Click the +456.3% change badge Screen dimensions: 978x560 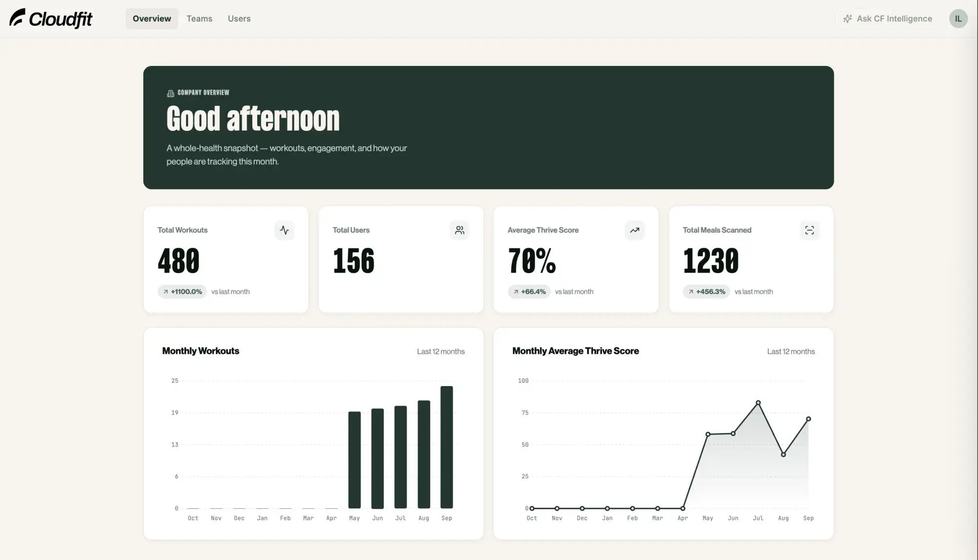(706, 292)
